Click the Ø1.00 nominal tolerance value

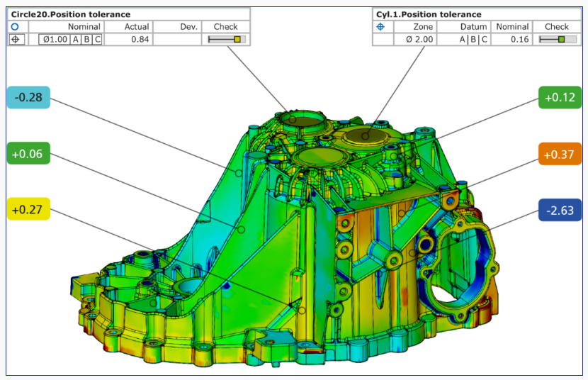pyautogui.click(x=55, y=40)
